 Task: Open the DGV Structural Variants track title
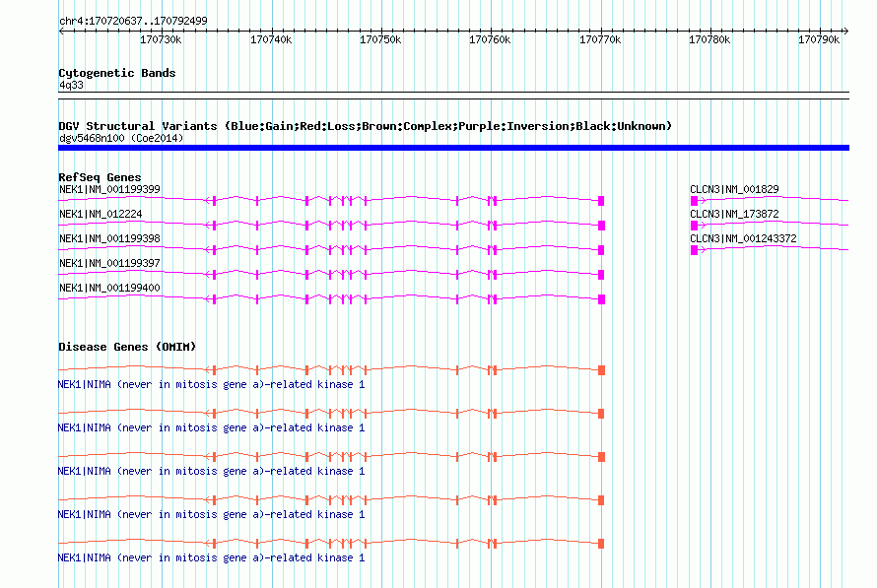click(x=365, y=126)
